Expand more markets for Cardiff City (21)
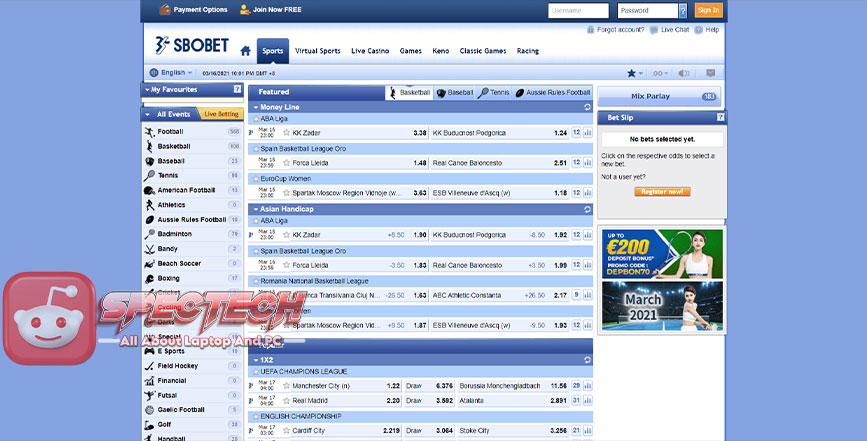The width and height of the screenshot is (867, 441). pos(576,430)
